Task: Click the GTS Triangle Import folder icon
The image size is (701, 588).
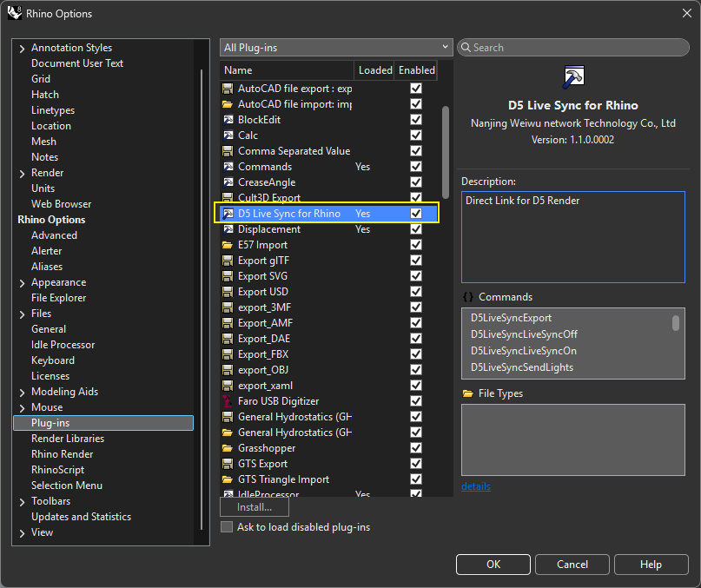Action: [x=228, y=479]
